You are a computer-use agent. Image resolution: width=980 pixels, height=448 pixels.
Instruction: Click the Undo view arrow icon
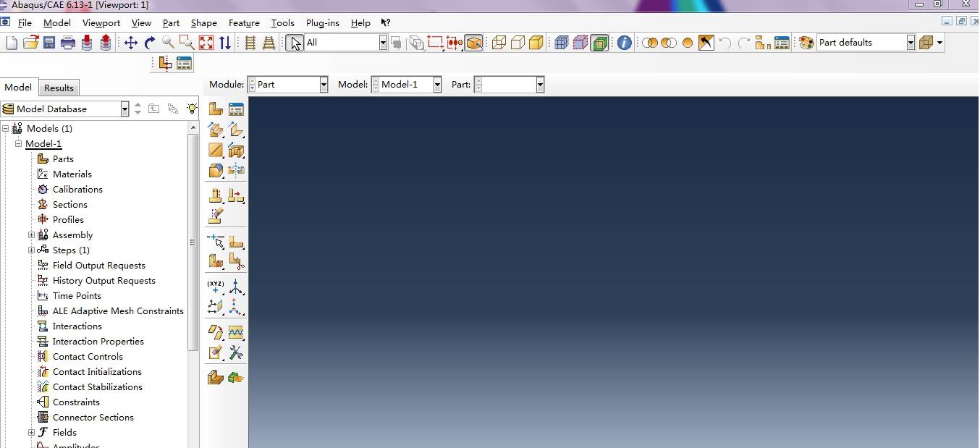pyautogui.click(x=725, y=43)
